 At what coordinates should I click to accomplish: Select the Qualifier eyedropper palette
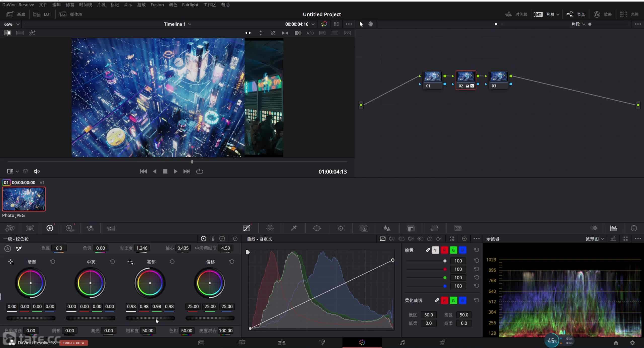(x=294, y=228)
